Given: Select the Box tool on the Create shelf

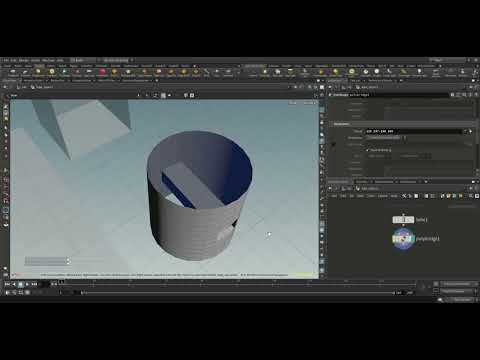Looking at the screenshot, I should 12,73.
